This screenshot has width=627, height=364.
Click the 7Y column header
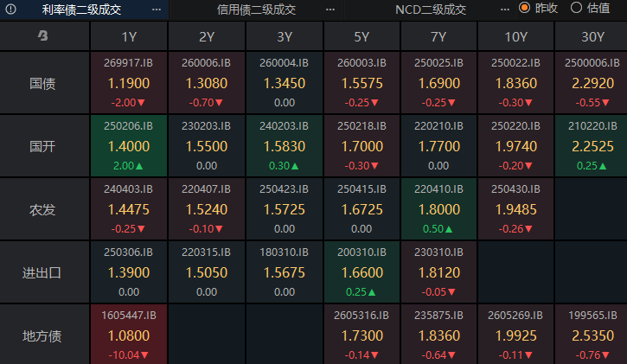coord(438,36)
